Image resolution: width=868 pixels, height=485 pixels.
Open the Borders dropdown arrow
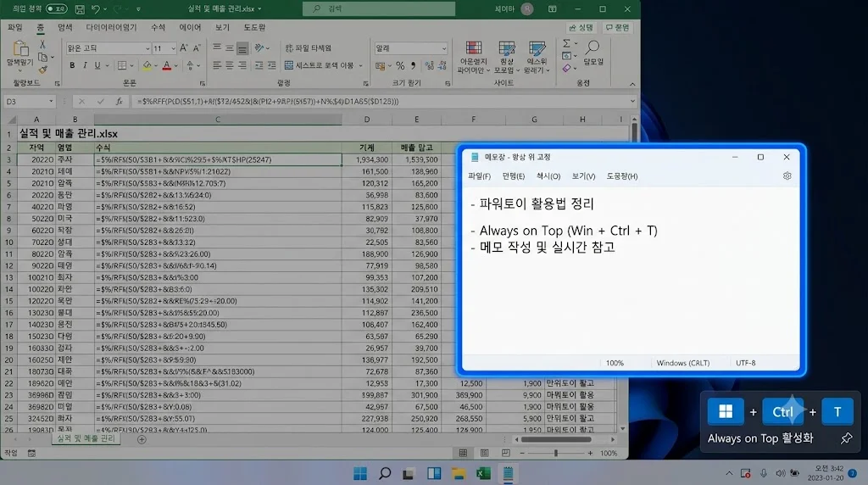pyautogui.click(x=131, y=66)
